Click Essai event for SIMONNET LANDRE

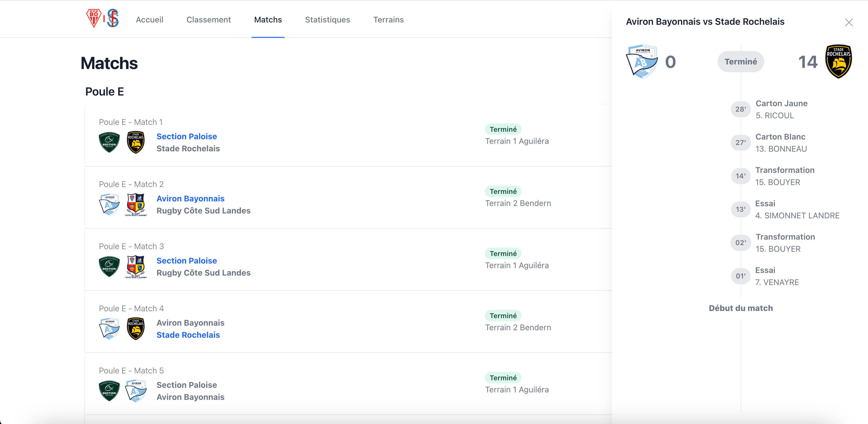tap(797, 209)
